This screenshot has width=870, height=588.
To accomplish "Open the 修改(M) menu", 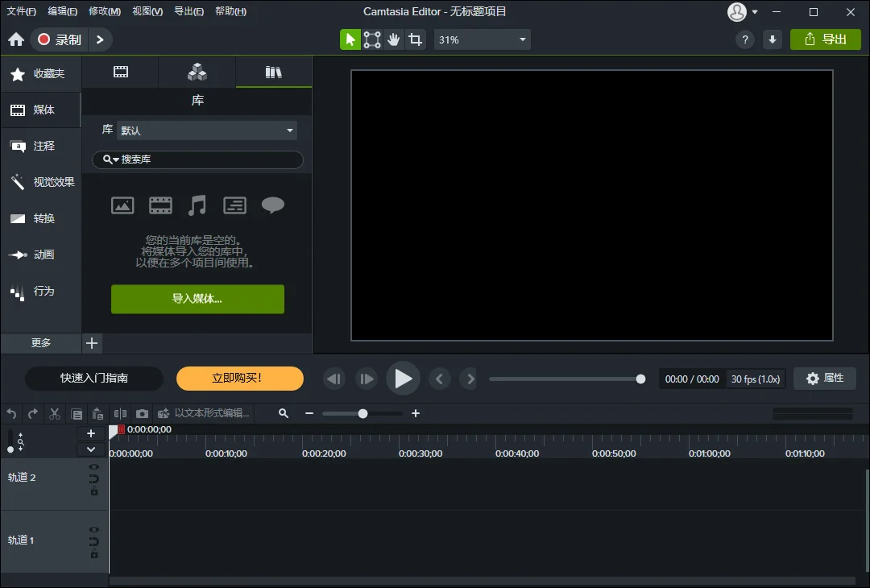I will click(x=105, y=11).
